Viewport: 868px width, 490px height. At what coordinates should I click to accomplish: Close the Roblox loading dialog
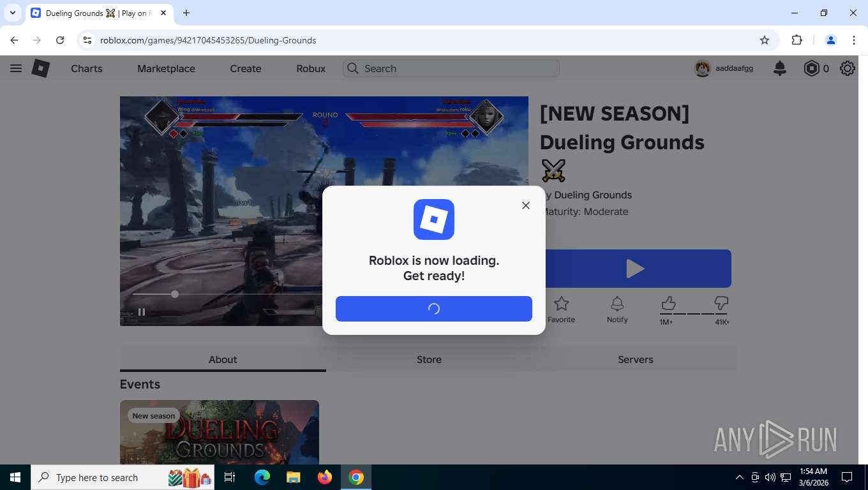(x=526, y=205)
